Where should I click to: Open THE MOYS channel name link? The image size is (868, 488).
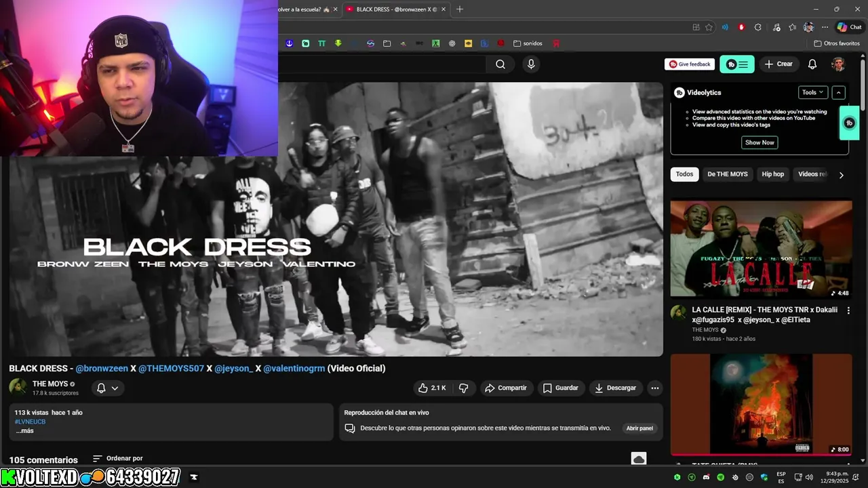point(50,384)
